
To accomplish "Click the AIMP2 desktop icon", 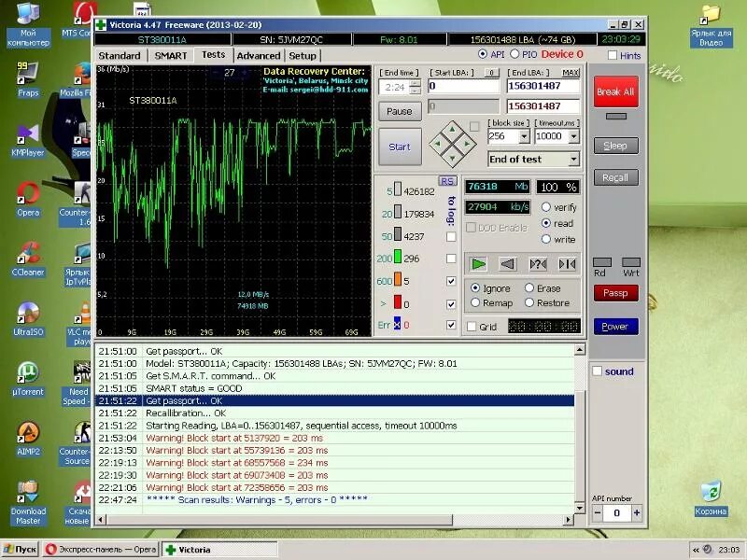I will (x=28, y=439).
